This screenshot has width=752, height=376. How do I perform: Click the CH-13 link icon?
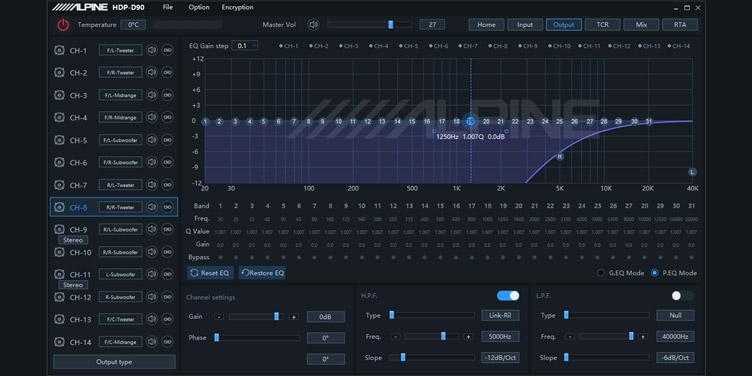pos(167,319)
